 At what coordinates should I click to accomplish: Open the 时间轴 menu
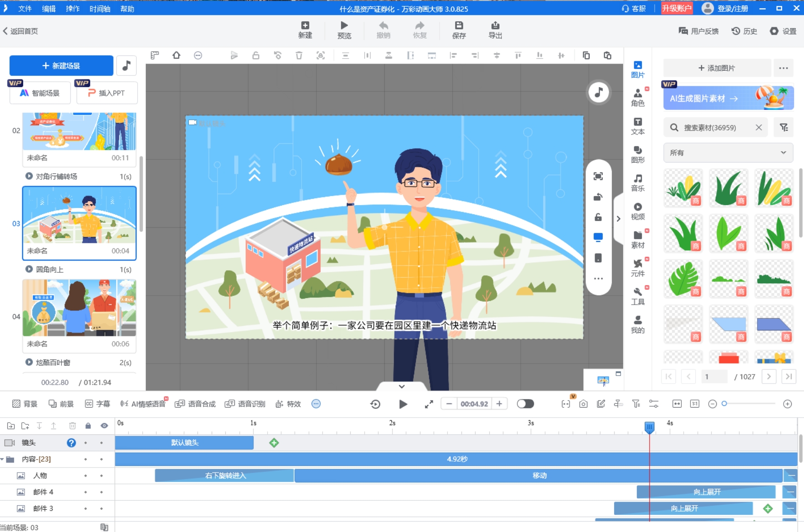click(99, 9)
